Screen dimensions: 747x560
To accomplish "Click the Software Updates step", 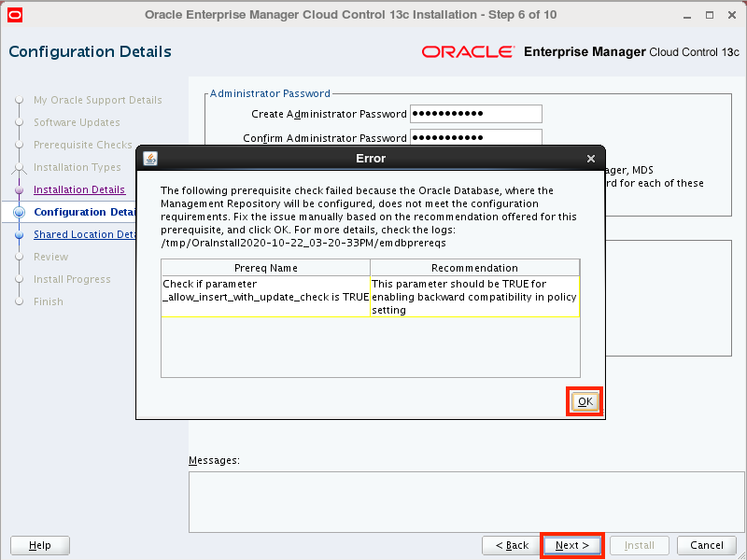I will (77, 122).
